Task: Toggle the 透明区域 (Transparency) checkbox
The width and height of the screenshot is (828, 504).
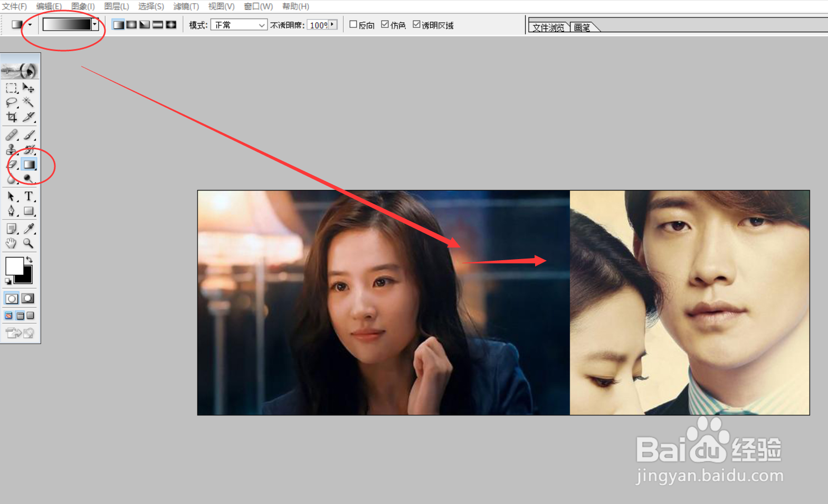Action: pyautogui.click(x=417, y=24)
